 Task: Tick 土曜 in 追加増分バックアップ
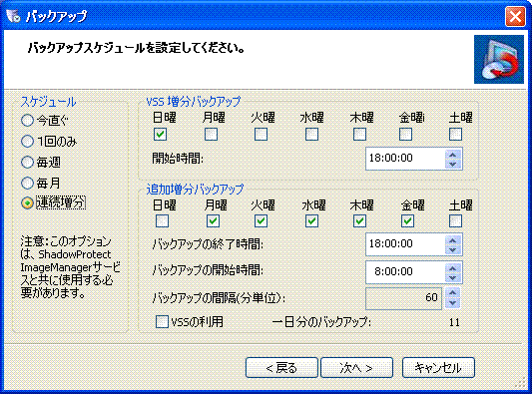click(456, 221)
